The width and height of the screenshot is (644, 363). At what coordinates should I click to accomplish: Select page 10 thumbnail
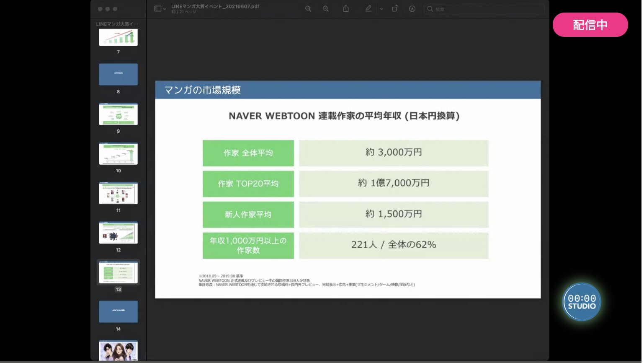118,153
